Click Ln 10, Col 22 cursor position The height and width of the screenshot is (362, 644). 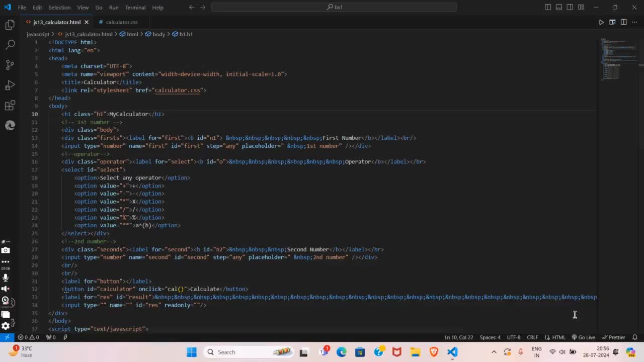click(x=458, y=337)
